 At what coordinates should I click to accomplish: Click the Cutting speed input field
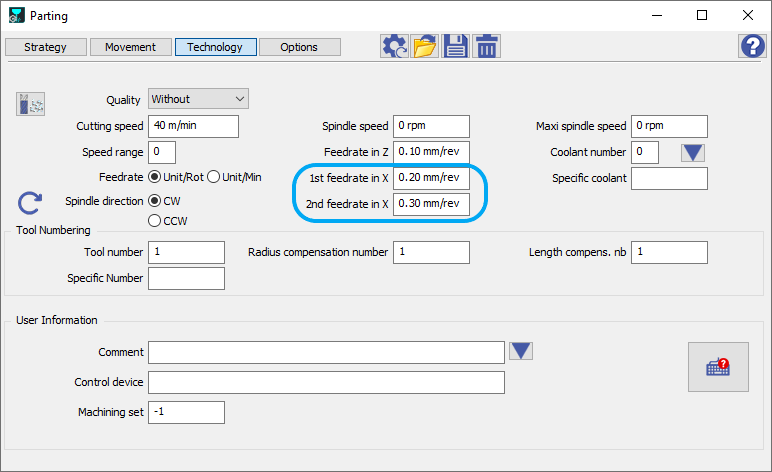pos(193,126)
